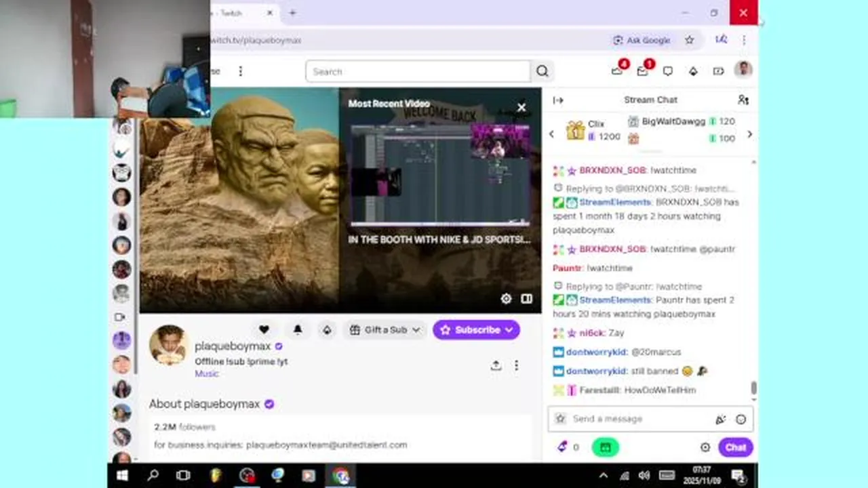Open Twitch notifications with 4 badge

pos(617,70)
